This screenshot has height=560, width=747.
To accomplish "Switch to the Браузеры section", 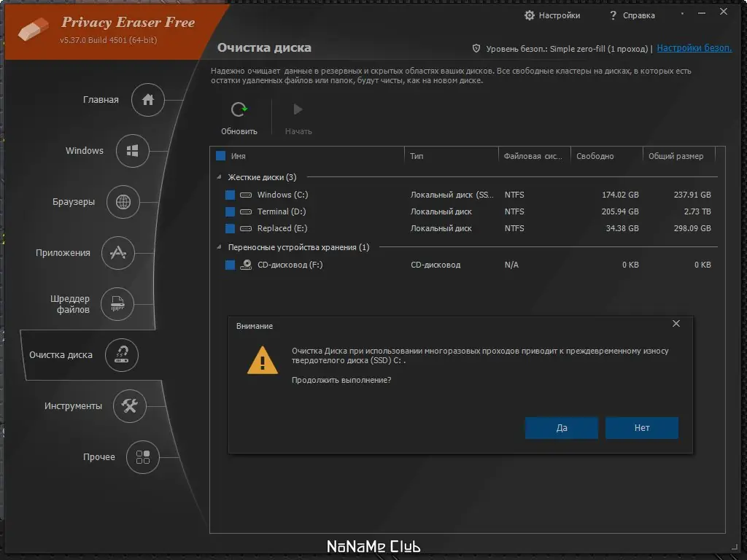I will 74,202.
